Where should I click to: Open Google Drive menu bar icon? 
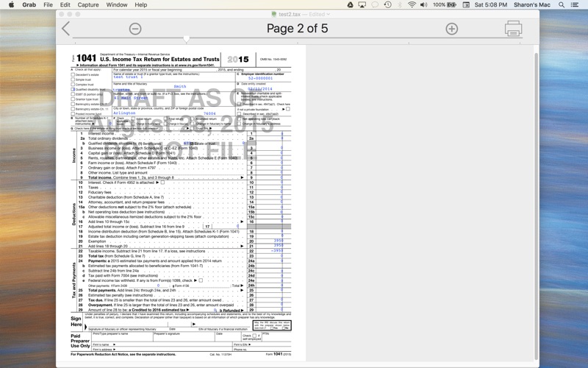pos(350,4)
